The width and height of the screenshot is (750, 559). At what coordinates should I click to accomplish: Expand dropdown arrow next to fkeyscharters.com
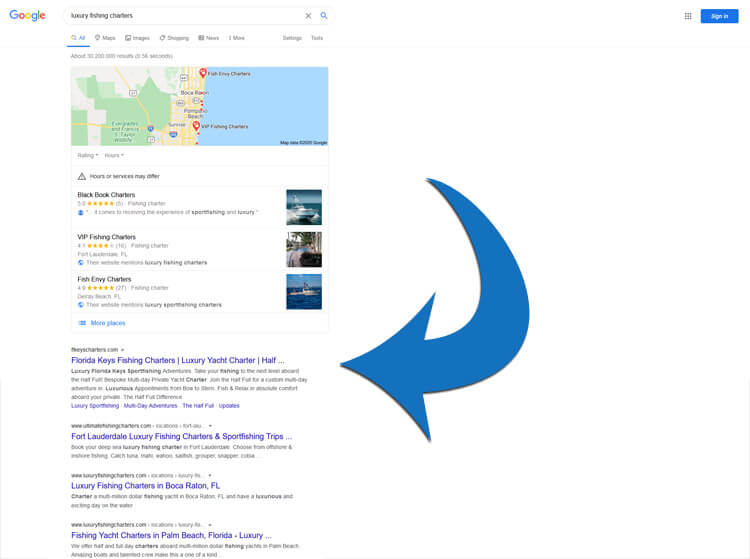[122, 350]
